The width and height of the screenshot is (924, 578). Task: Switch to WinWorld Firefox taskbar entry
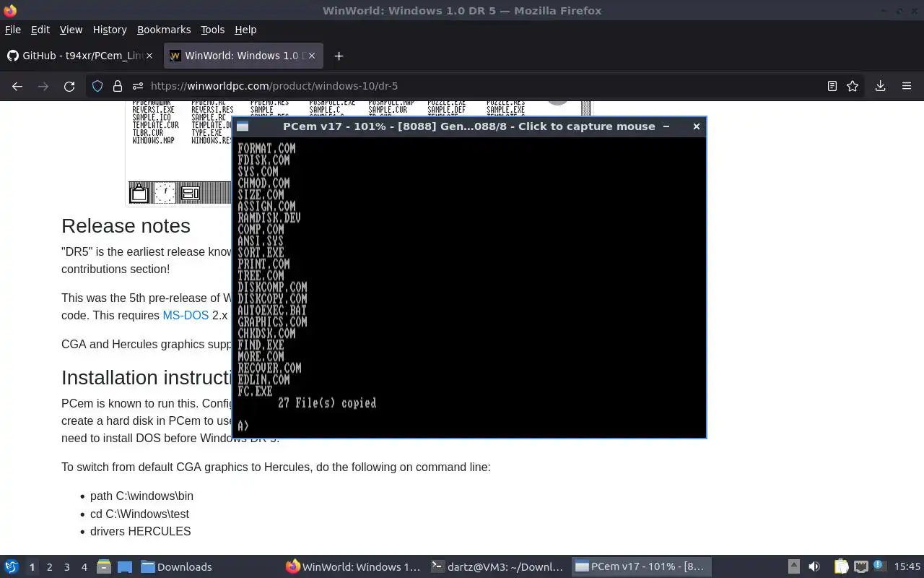[x=353, y=567]
